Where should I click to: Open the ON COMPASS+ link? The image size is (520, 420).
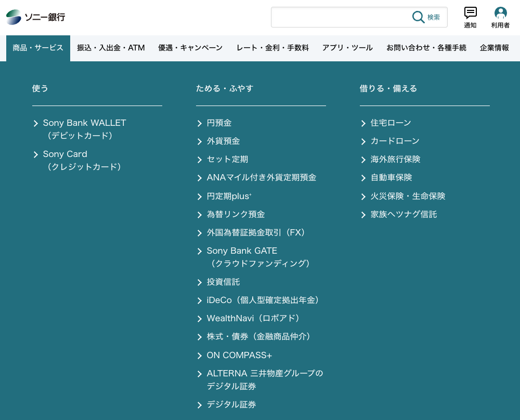pos(239,355)
